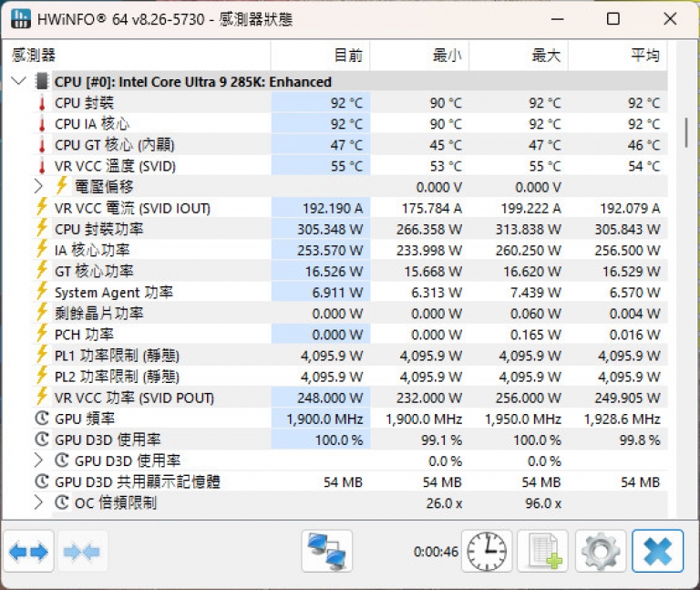Screen dimensions: 700x590
Task: Select the CPU 封裝 sensor row label
Action: click(x=84, y=103)
